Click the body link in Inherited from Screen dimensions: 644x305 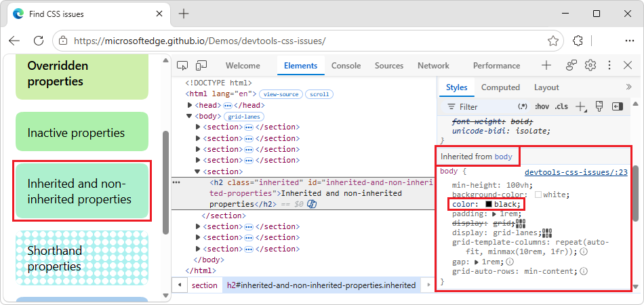point(503,157)
